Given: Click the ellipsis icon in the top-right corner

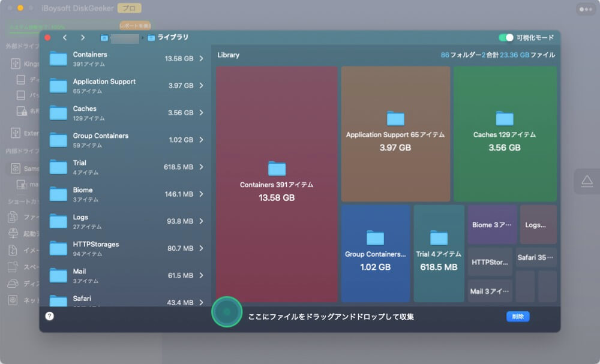Looking at the screenshot, I should (587, 9).
